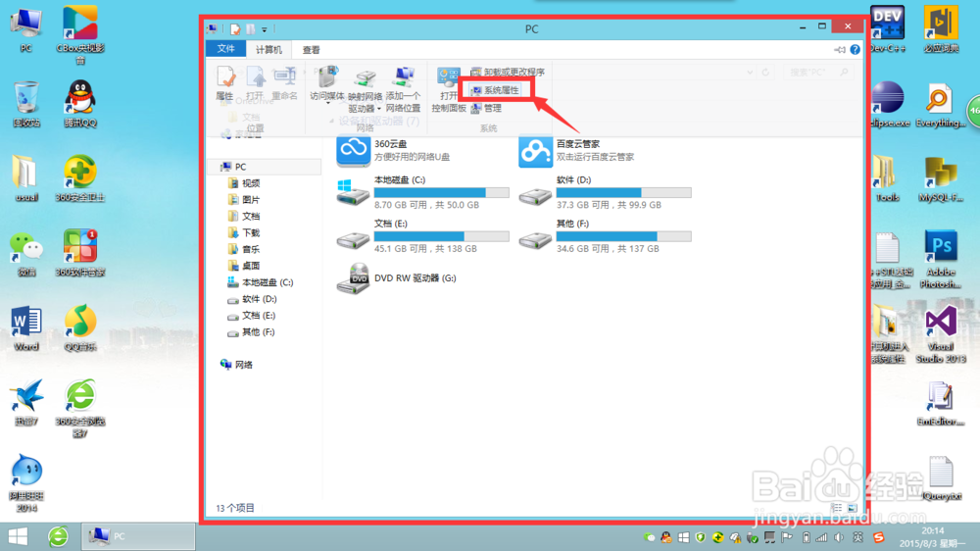Click the Sogou input method tray icon
The width and height of the screenshot is (980, 551).
pos(879,537)
